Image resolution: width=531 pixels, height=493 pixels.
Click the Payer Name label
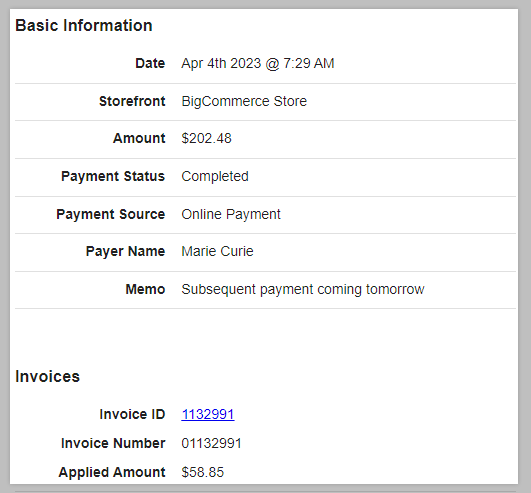tap(125, 251)
